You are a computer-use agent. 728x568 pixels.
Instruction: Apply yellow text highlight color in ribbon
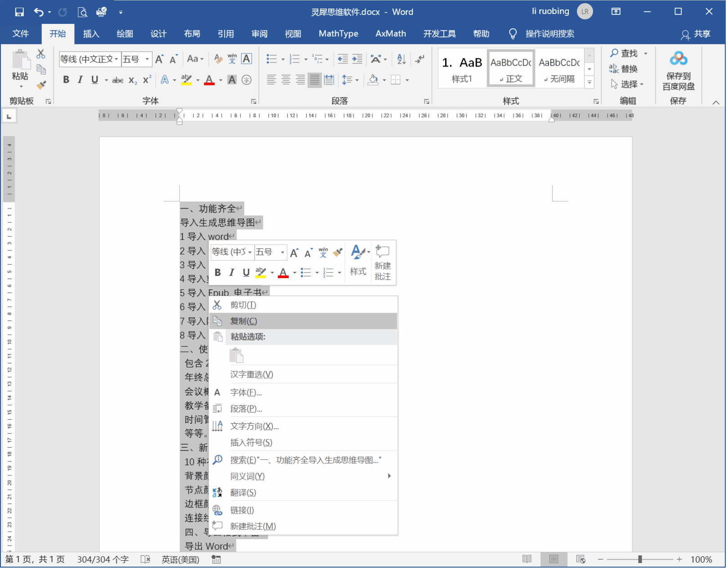[x=187, y=80]
